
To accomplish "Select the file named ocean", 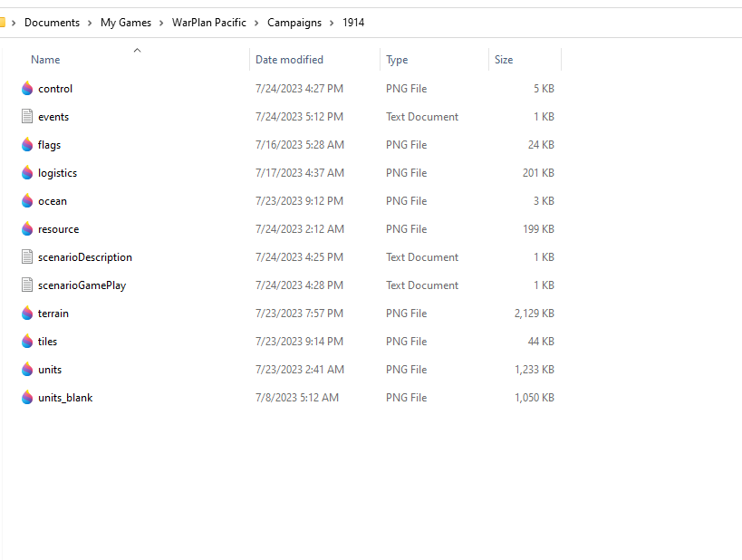I will (x=53, y=200).
